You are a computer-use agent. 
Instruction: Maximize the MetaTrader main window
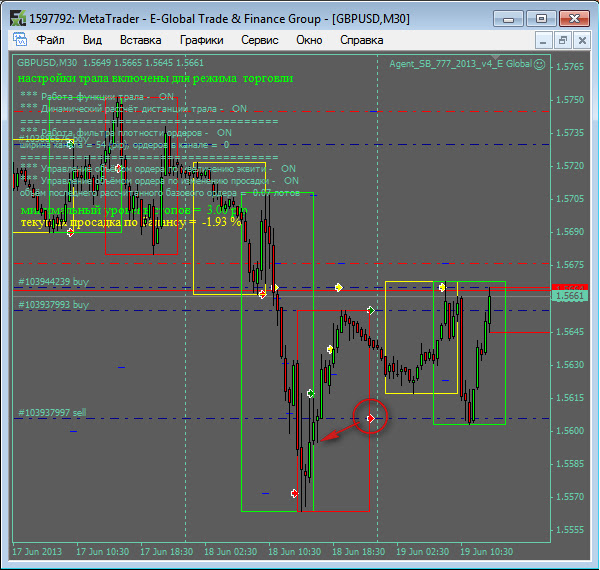pyautogui.click(x=541, y=18)
